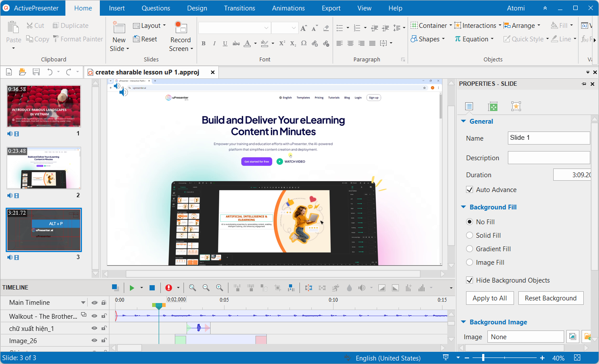
Task: Toggle the Auto Advance checkbox
Action: coord(470,189)
